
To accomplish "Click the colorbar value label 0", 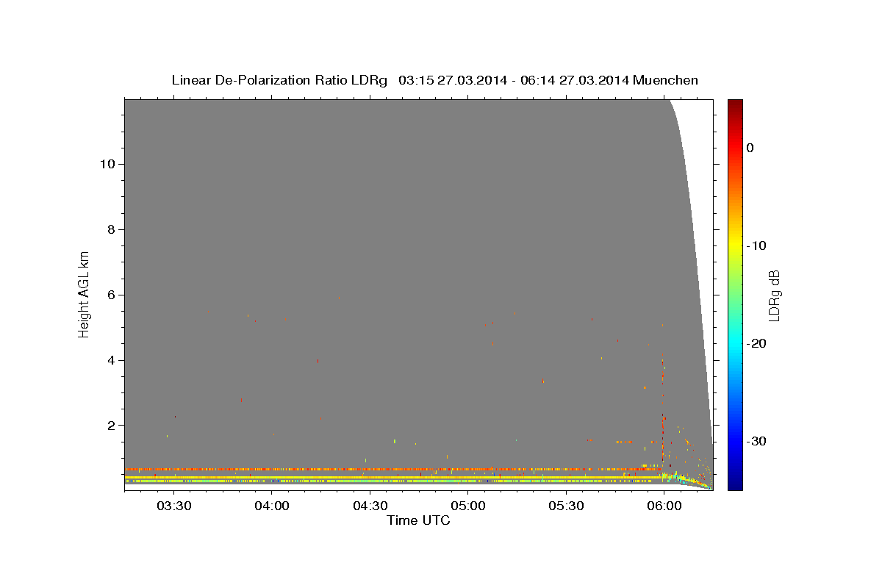I will click(750, 148).
